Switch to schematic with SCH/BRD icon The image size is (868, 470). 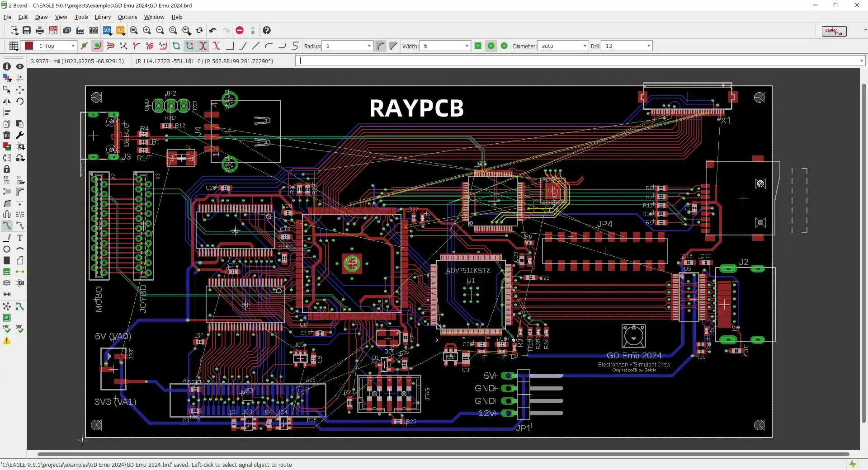[53, 30]
